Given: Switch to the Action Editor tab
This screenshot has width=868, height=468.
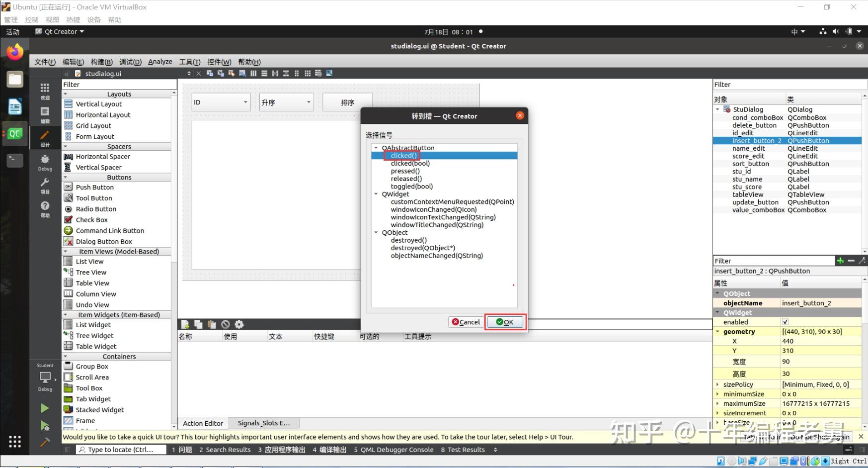Looking at the screenshot, I should 202,423.
